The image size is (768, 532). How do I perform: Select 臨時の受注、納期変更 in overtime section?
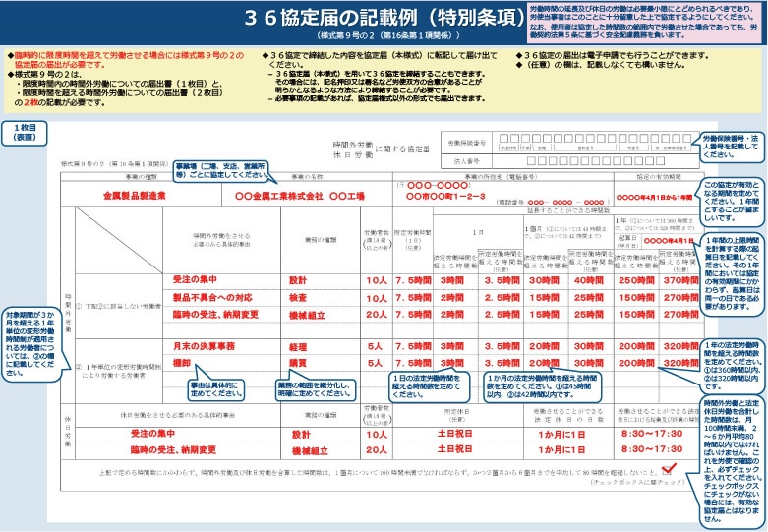[x=215, y=315]
